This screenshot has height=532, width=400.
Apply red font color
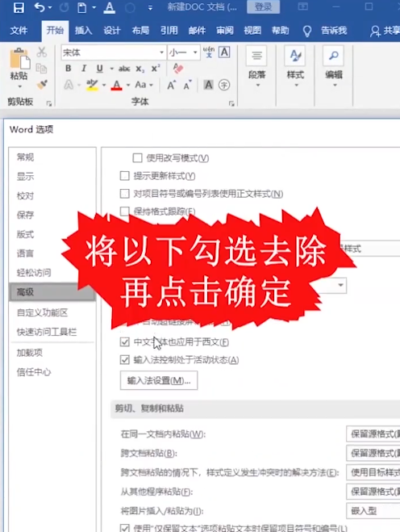[x=117, y=85]
